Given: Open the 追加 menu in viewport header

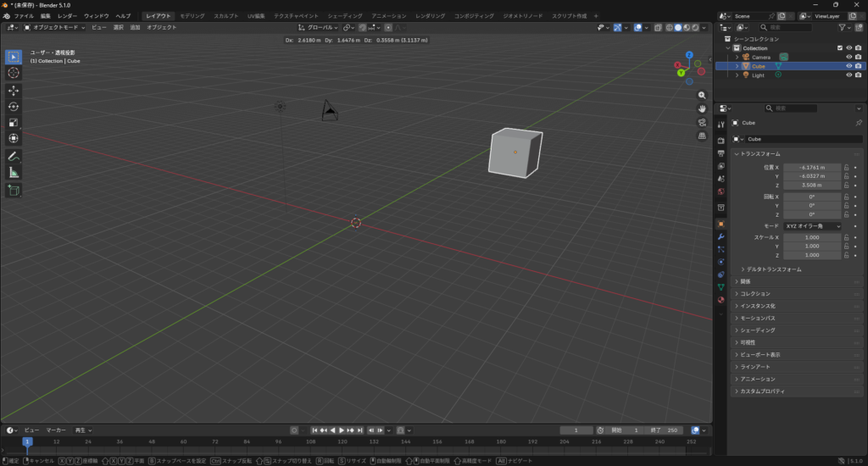Looking at the screenshot, I should tap(135, 27).
